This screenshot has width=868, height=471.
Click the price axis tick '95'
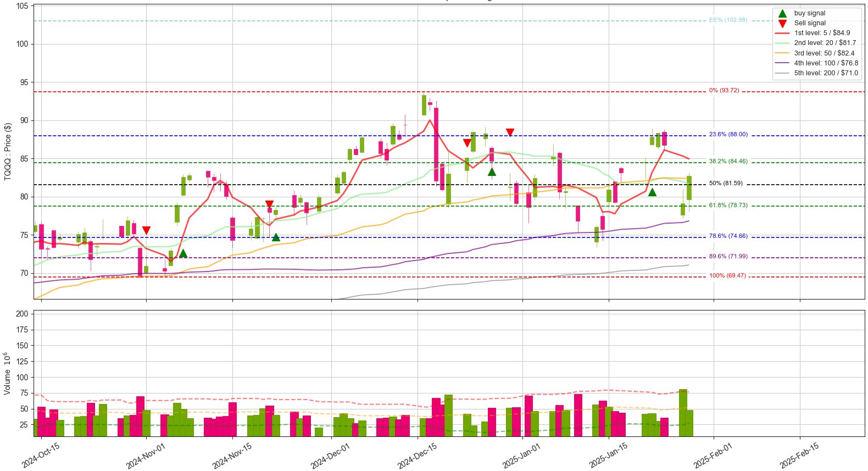[25, 82]
